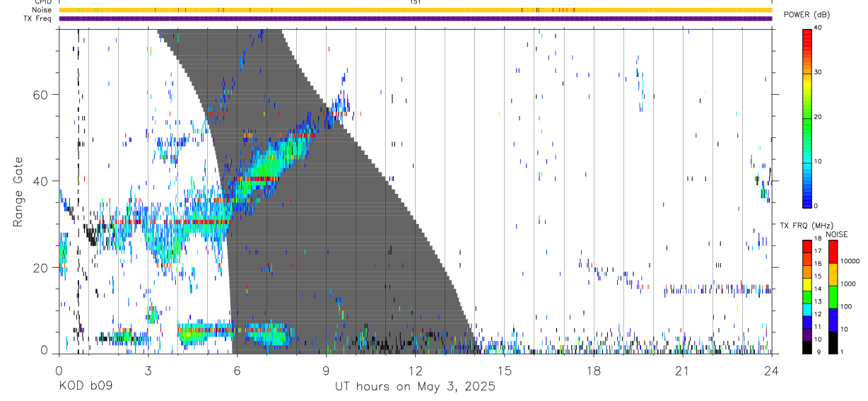Viewport: 868px width, 401px height.
Task: Click the red segment of the TX FRQ scale
Action: click(x=807, y=246)
